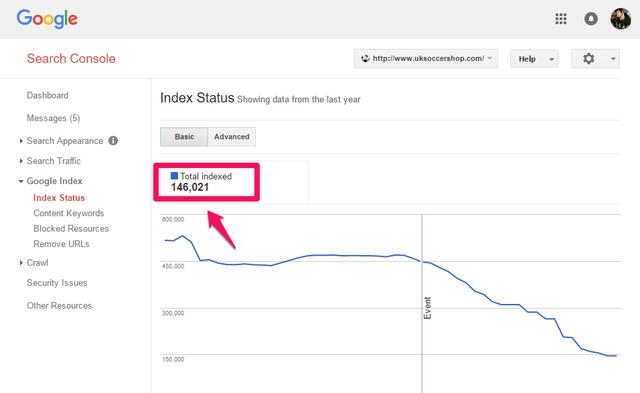This screenshot has height=393, width=640.
Task: Open the notifications bell icon
Action: pos(591,19)
